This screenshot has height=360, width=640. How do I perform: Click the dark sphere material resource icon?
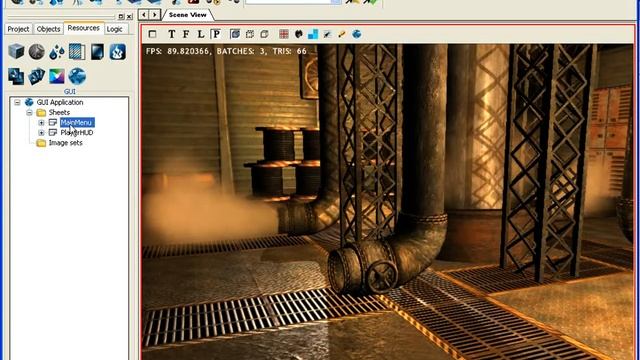pos(36,52)
